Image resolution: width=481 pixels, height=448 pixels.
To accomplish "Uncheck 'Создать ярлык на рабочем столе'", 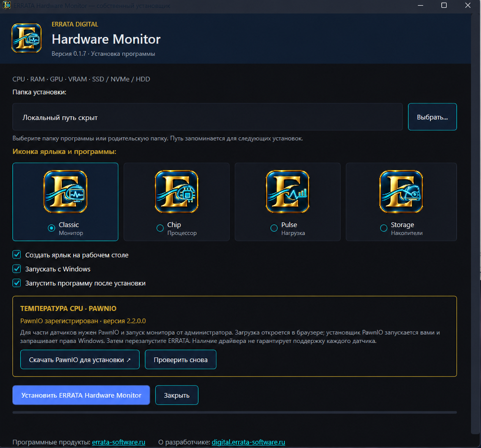I will point(17,255).
